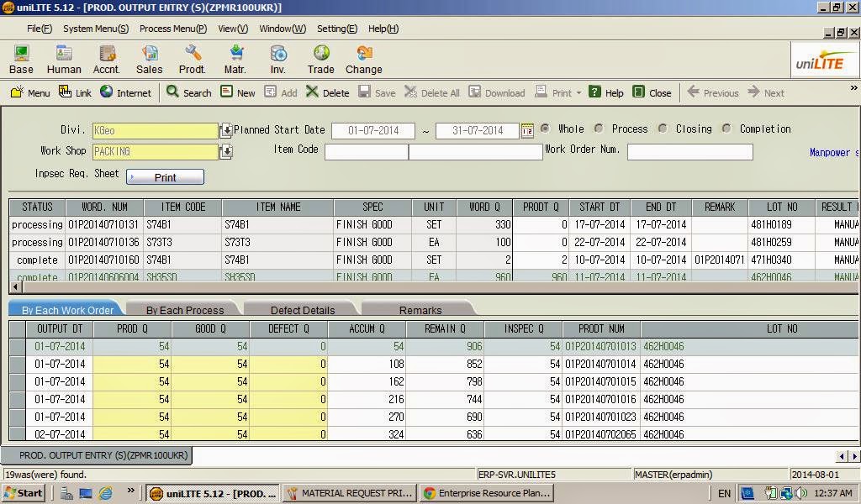This screenshot has width=861, height=504.
Task: Click the Search toolbar icon
Action: [188, 92]
